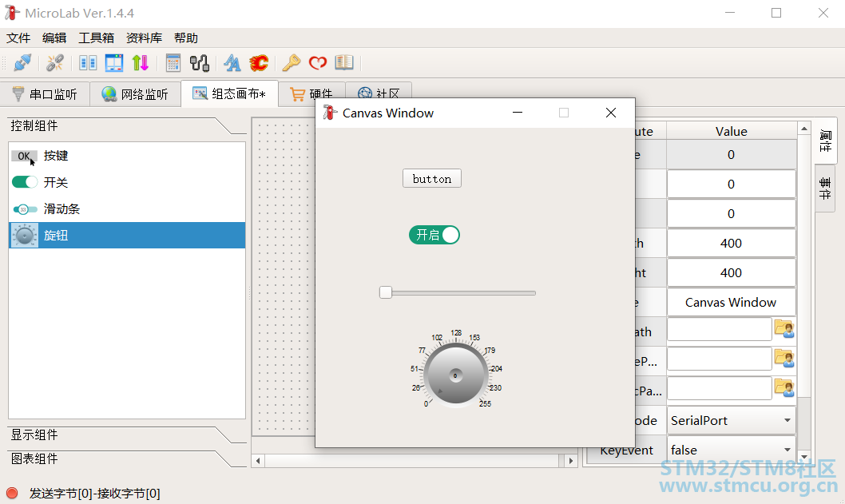
Task: Click the serial cable connectors icon
Action: click(200, 63)
